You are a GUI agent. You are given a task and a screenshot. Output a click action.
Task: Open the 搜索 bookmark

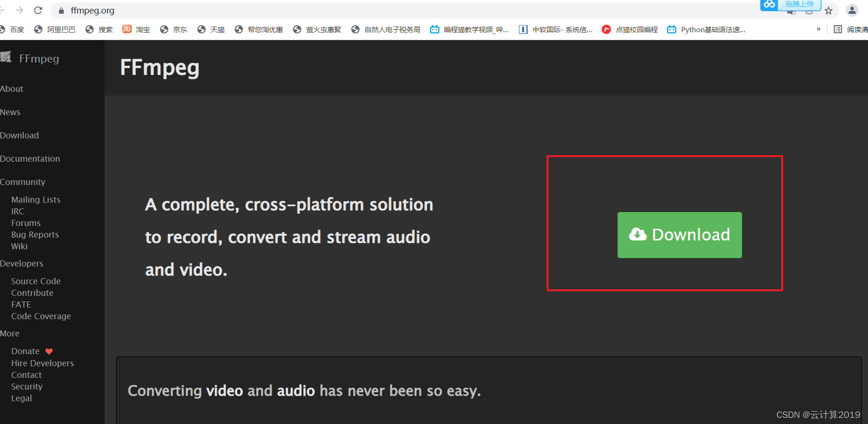99,29
